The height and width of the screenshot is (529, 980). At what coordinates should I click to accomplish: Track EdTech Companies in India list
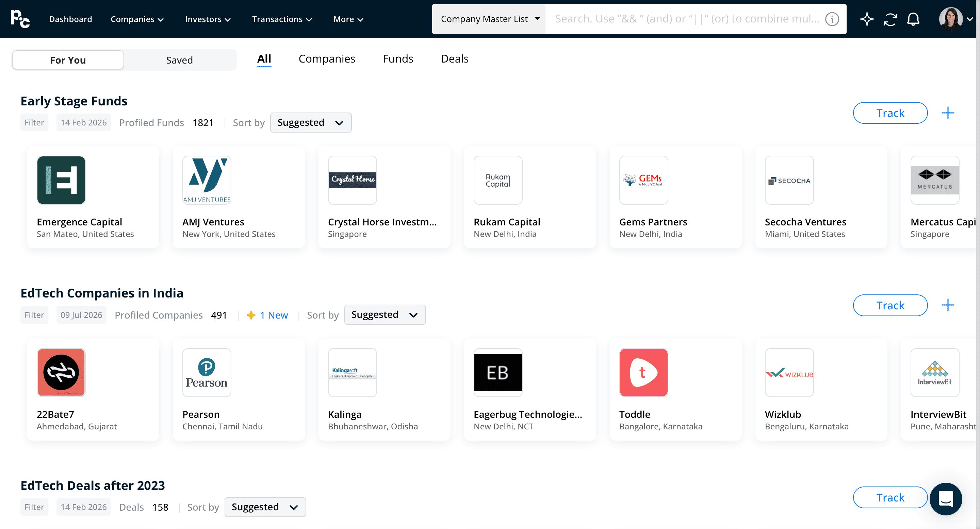[x=890, y=305]
